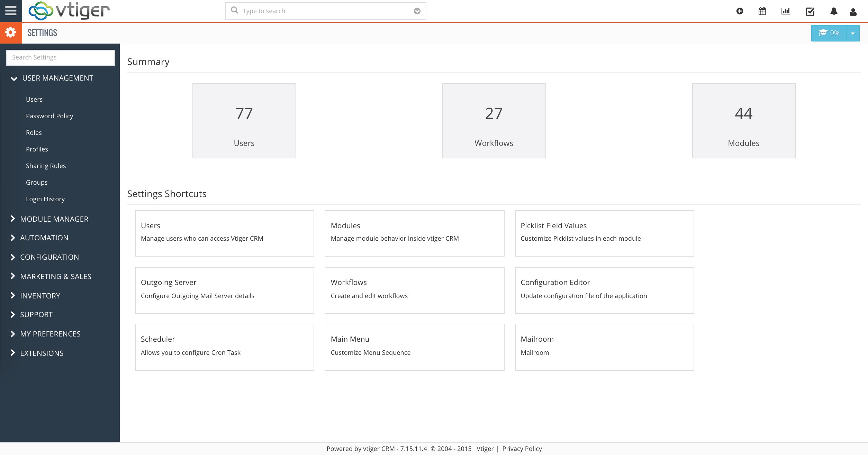Click the orange settings gear icon
The width and height of the screenshot is (868, 471).
click(10, 32)
